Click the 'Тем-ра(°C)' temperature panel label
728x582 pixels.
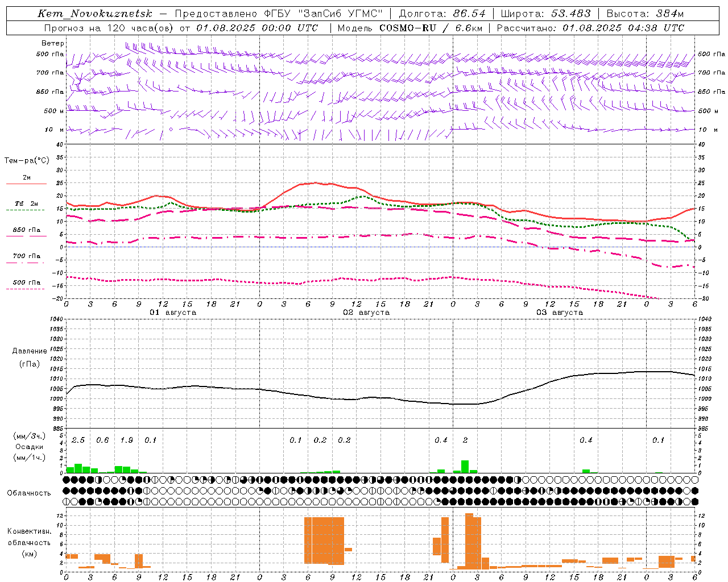point(27,160)
